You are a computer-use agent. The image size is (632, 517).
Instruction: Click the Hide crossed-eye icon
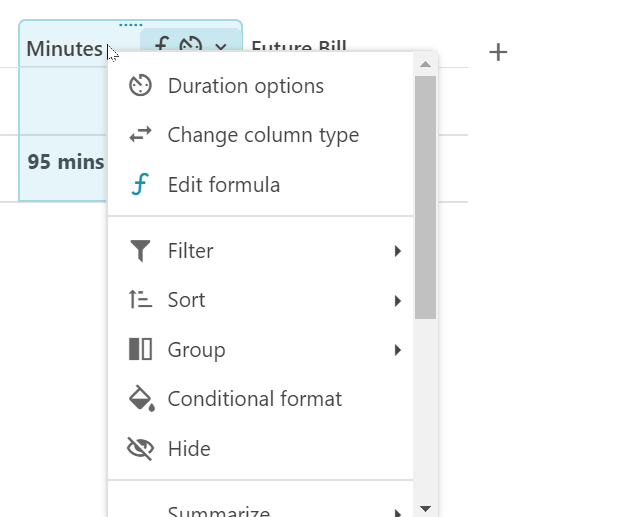(x=141, y=449)
